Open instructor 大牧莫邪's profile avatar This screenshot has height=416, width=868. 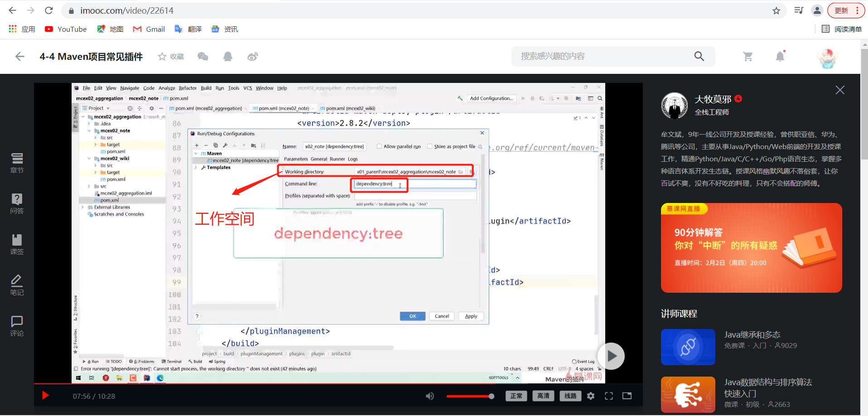coord(675,106)
